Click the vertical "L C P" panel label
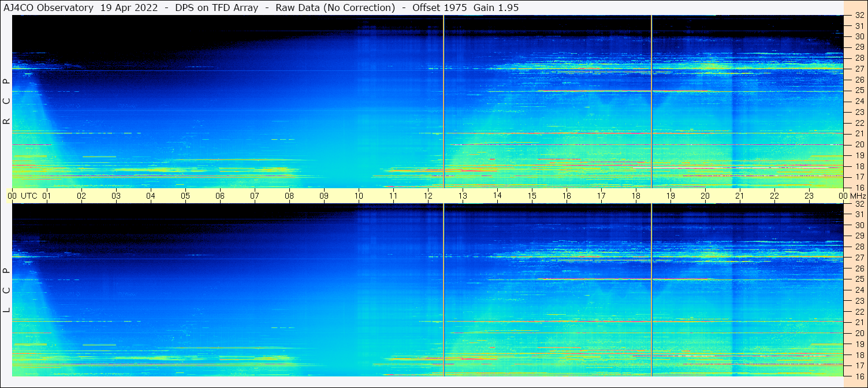Image resolution: width=868 pixels, height=388 pixels. point(7,290)
